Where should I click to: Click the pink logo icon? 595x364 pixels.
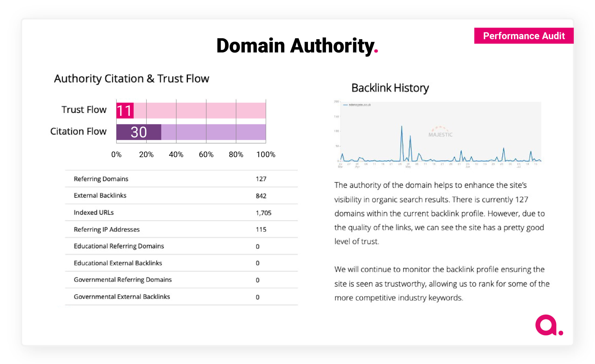click(549, 325)
